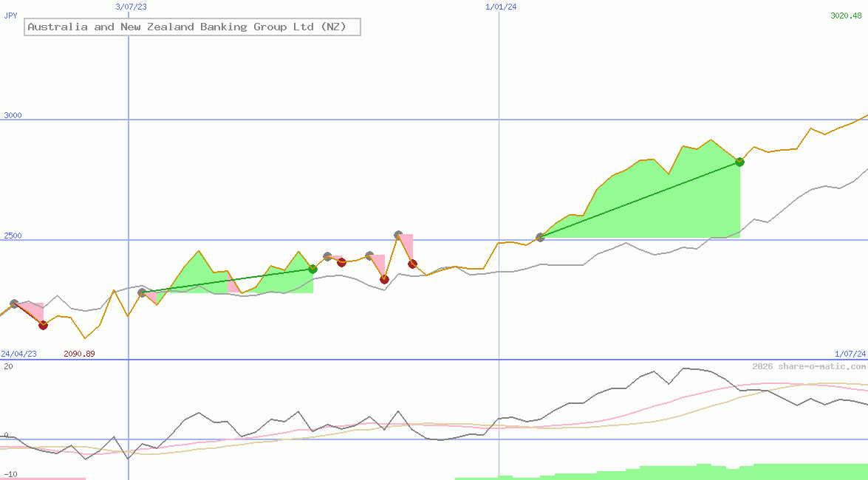Select the red sell marker below 2500 line
Screen dimensions: 868x480
385,279
